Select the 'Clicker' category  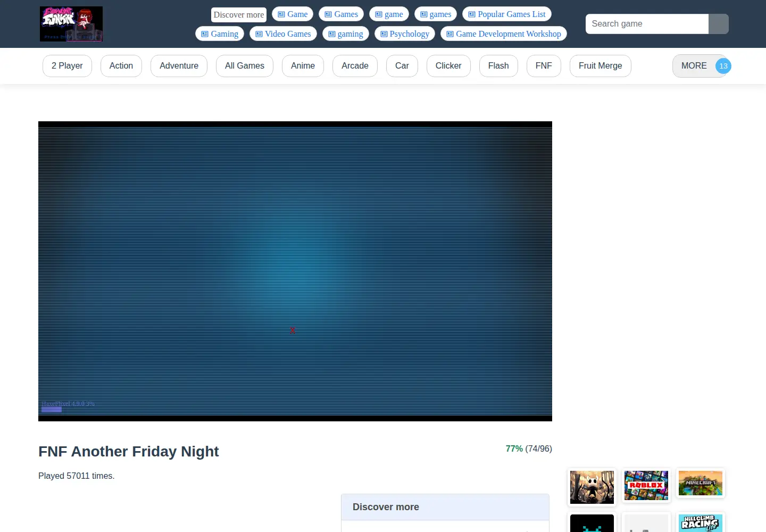tap(448, 66)
